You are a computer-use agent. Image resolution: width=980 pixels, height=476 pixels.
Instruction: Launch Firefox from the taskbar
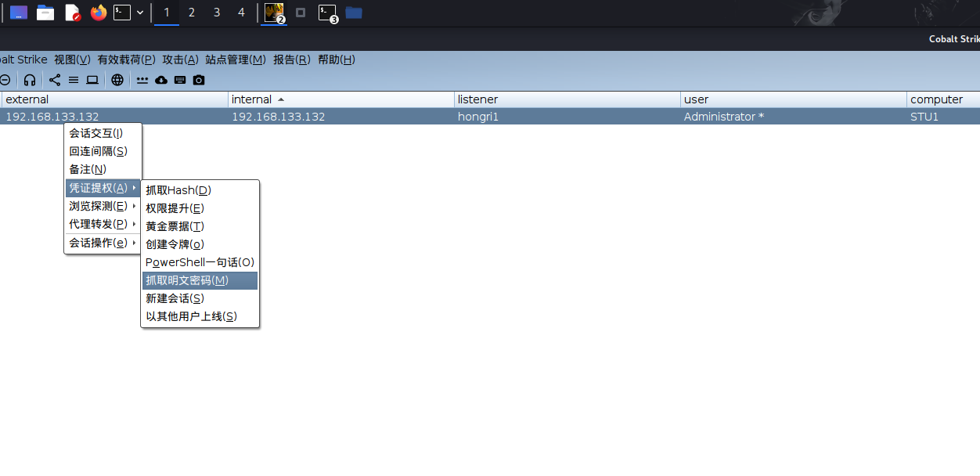(x=99, y=13)
